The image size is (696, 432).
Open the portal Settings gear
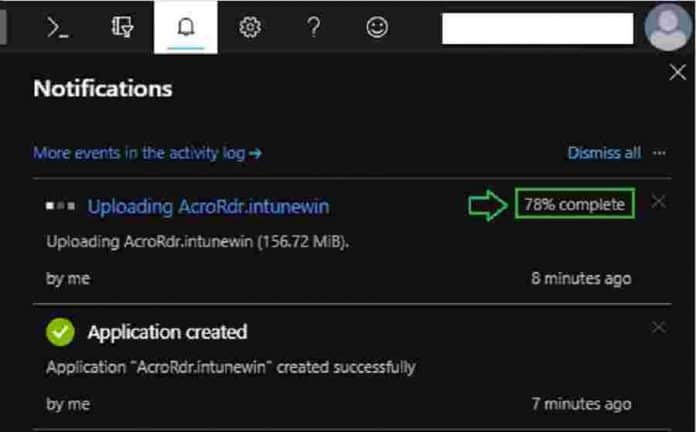(250, 28)
